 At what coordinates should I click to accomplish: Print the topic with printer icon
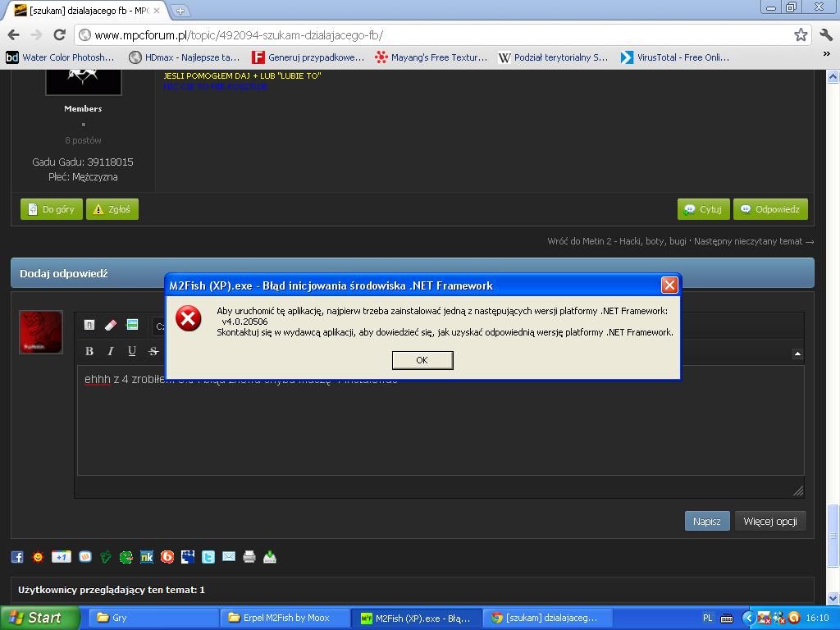tap(249, 557)
